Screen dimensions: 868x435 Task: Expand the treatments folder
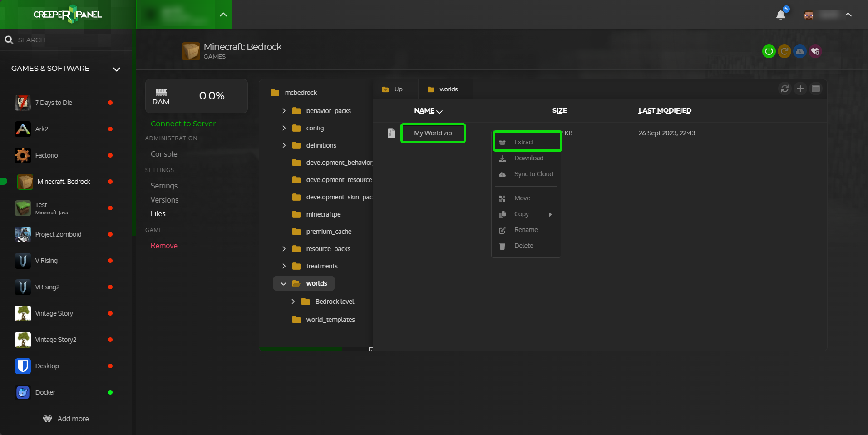pos(284,266)
